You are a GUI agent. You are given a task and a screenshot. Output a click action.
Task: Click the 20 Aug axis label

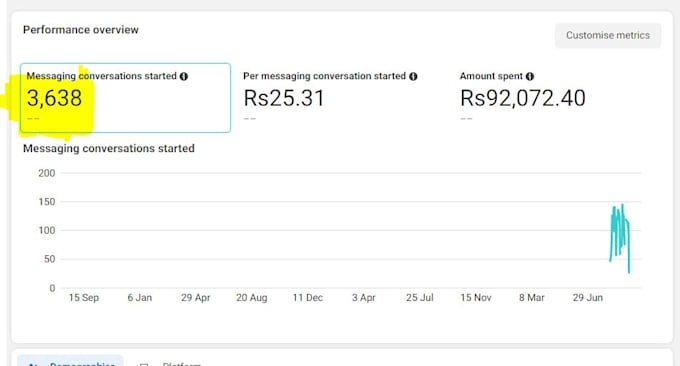coord(252,297)
